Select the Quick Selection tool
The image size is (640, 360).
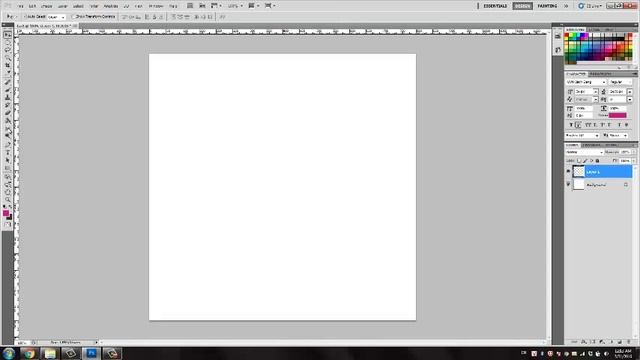[x=7, y=57]
